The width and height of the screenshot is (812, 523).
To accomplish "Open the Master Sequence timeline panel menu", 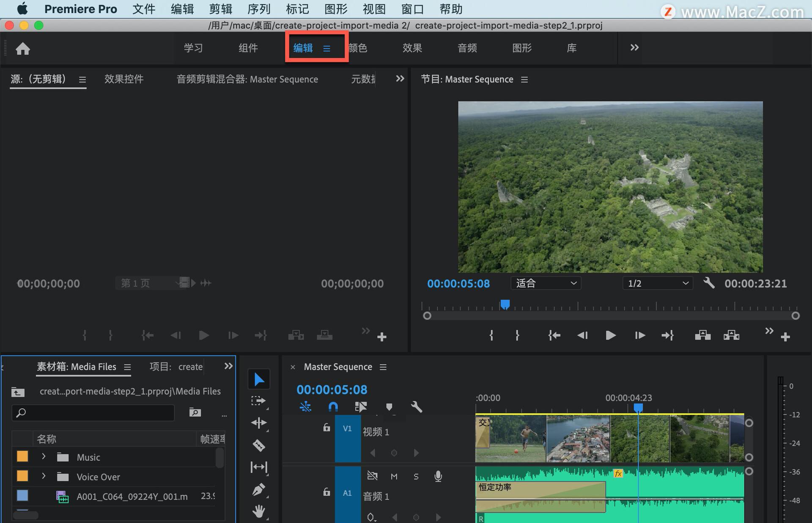I will tap(383, 367).
